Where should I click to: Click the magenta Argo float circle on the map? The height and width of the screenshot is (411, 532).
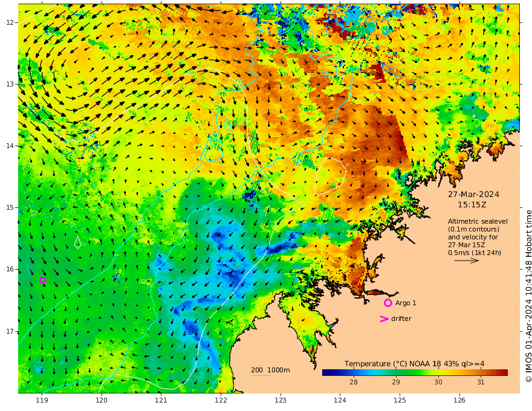43,280
